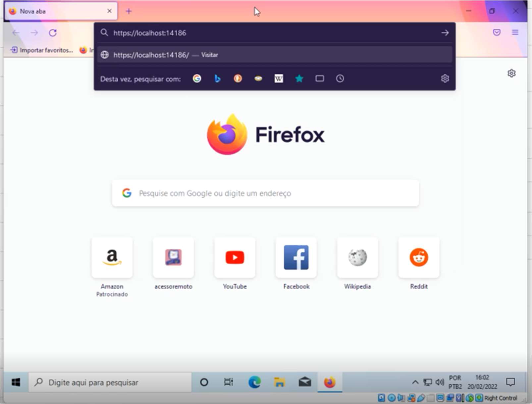Search only in open tabs
The height and width of the screenshot is (404, 532).
[320, 78]
